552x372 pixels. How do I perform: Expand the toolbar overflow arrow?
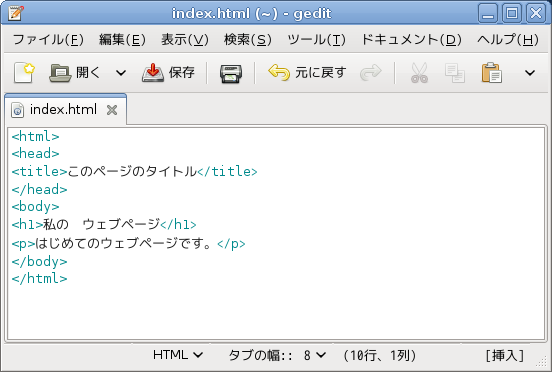(x=530, y=73)
